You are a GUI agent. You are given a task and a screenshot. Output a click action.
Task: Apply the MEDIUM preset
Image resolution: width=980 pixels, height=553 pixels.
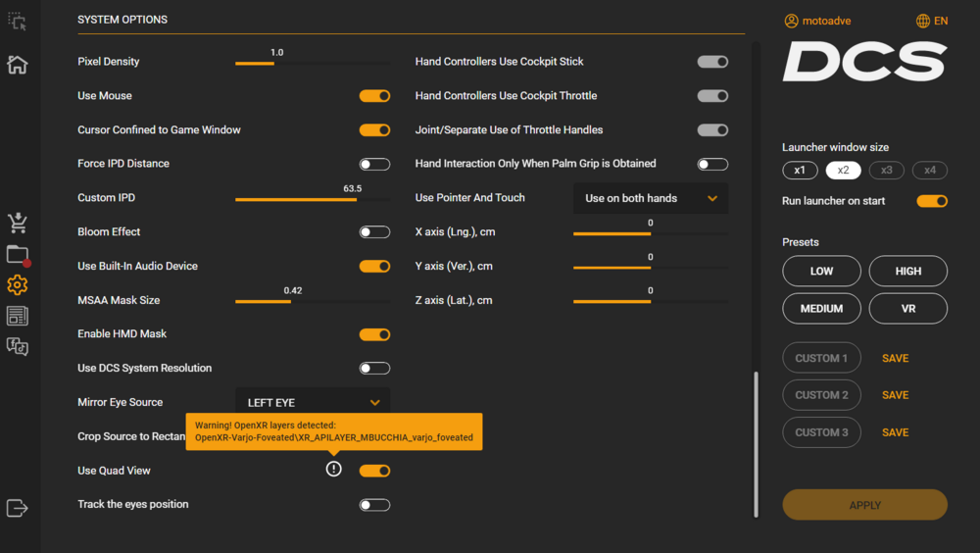(821, 309)
